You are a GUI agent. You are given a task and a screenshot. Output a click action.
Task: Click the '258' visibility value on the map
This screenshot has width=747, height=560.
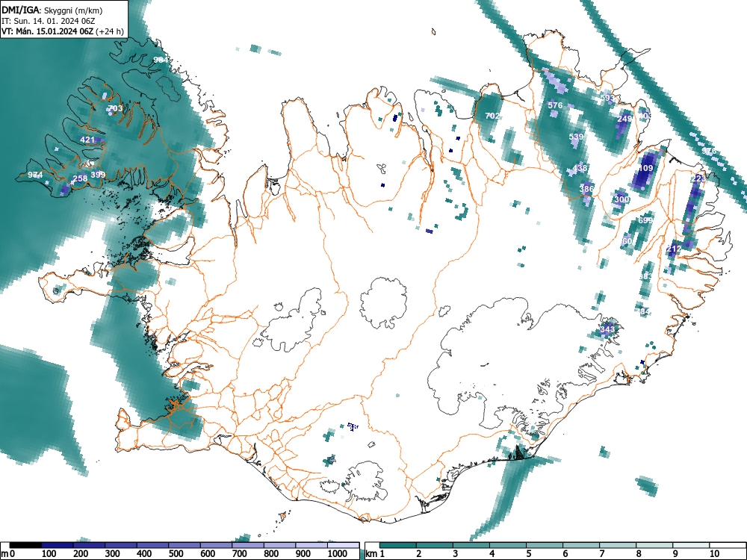80,178
